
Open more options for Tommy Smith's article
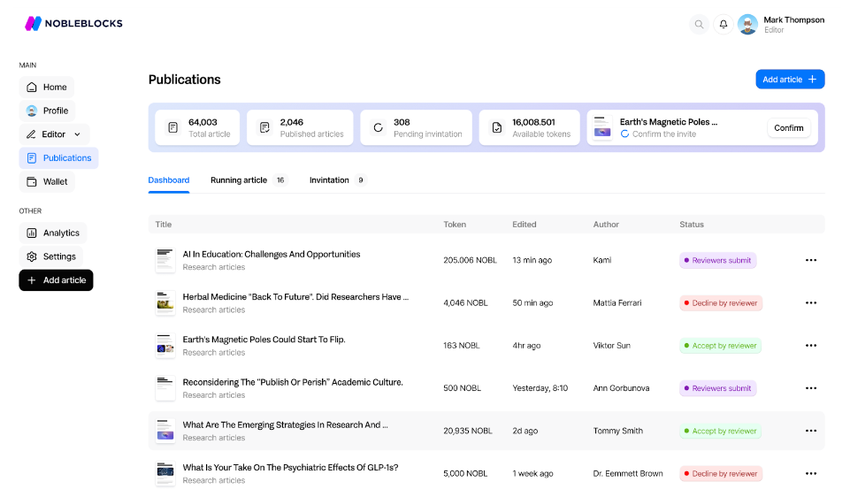(x=811, y=431)
